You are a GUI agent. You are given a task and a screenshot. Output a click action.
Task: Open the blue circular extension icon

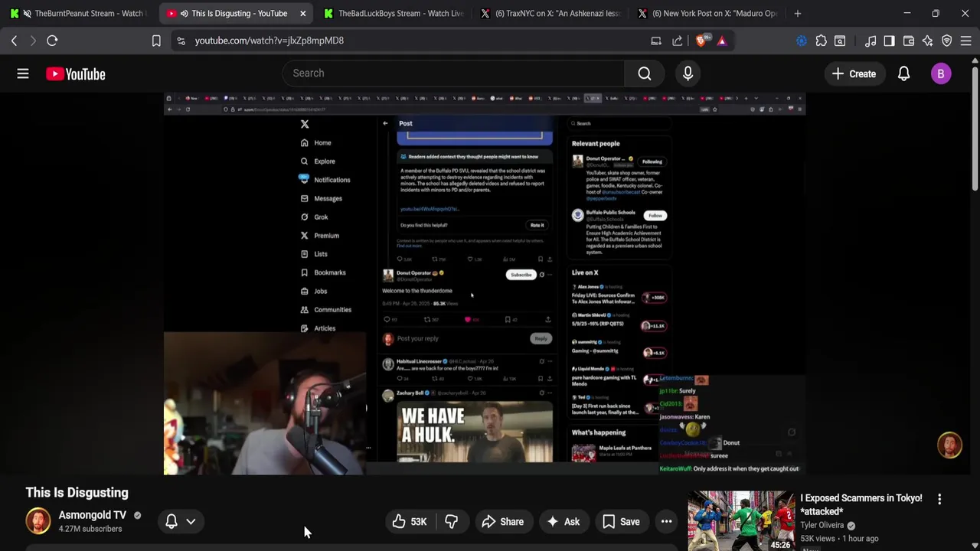coord(802,41)
